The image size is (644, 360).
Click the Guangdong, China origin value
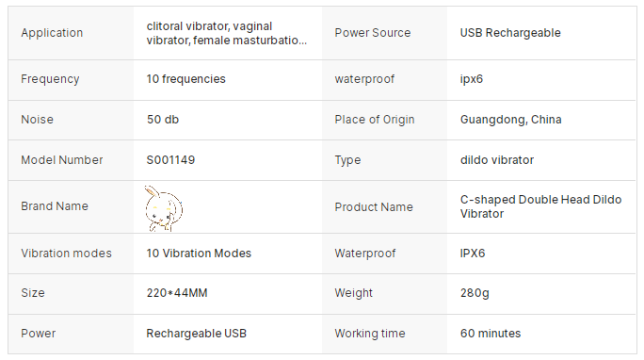pos(510,120)
